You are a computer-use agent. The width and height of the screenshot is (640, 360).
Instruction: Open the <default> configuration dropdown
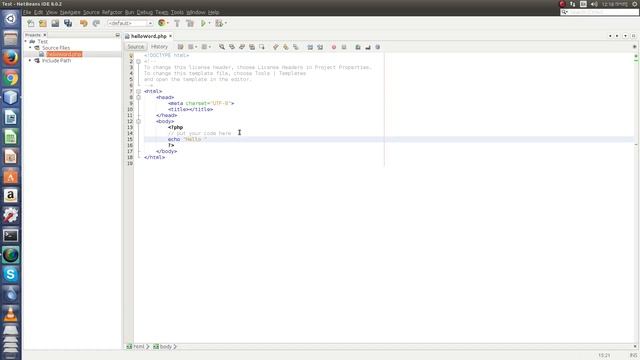[x=130, y=23]
